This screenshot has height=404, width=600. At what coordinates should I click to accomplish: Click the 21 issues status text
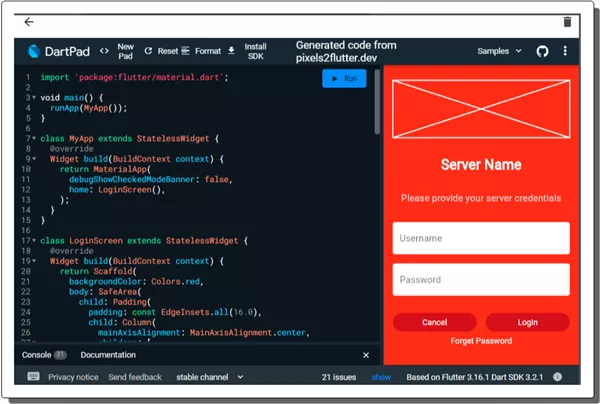click(x=339, y=377)
